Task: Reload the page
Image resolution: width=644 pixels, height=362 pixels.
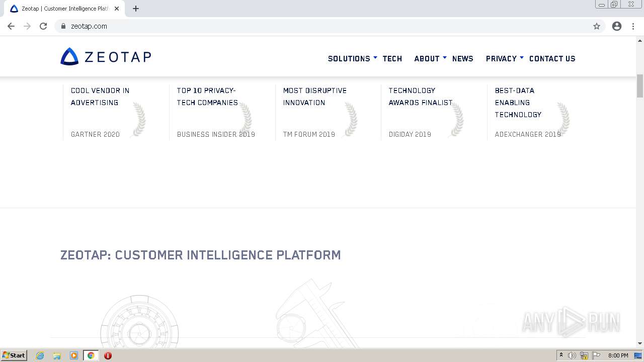Action: coord(43,26)
